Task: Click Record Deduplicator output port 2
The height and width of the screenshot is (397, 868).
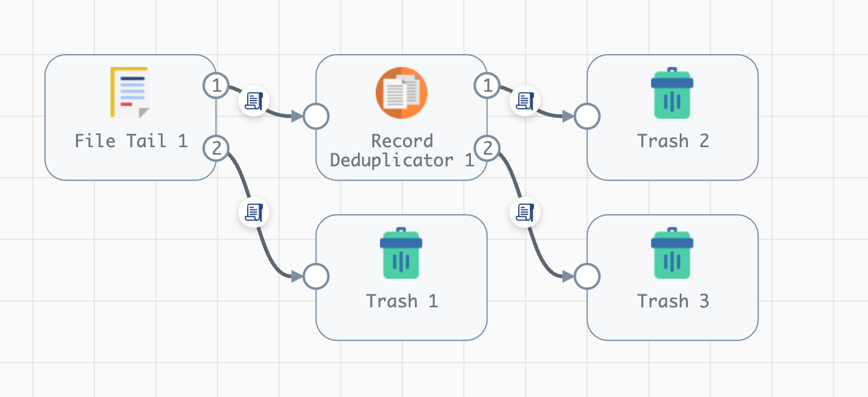Action: (487, 147)
